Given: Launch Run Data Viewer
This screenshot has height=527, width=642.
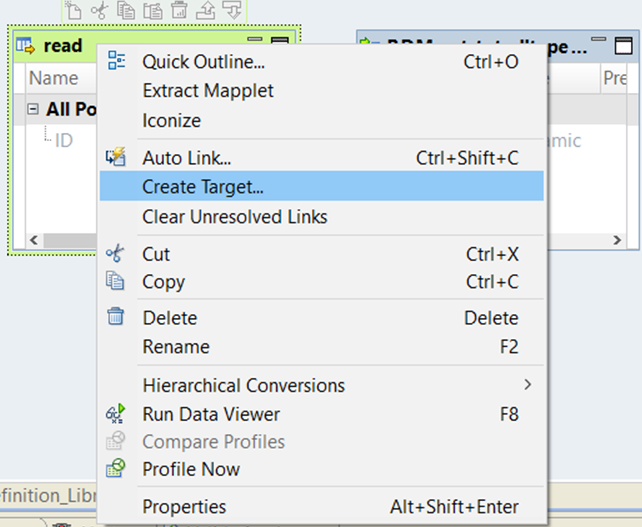Looking at the screenshot, I should tap(321, 414).
